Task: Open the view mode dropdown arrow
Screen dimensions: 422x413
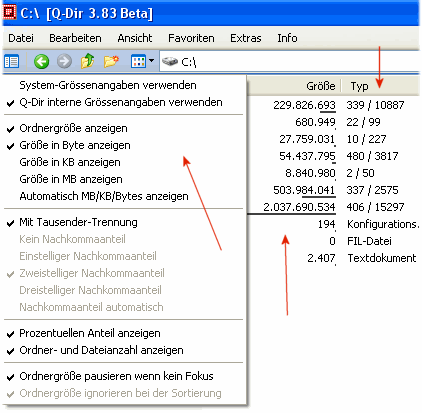Action: coord(152,61)
